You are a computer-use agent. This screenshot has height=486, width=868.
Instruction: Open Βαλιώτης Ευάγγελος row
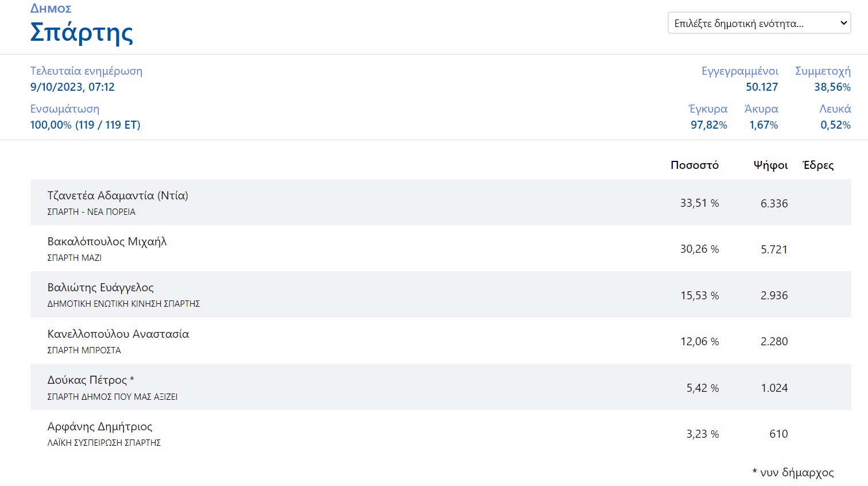[440, 295]
